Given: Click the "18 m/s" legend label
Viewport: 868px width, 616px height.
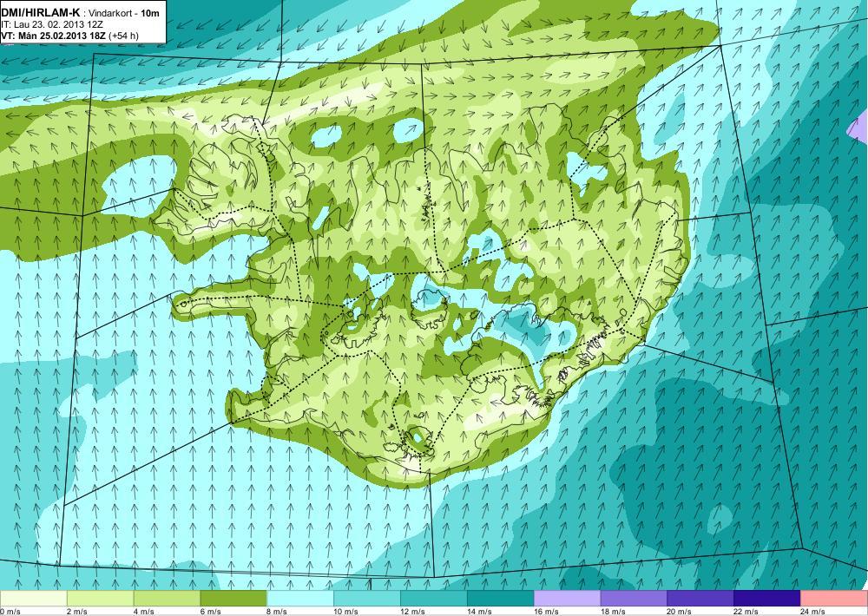Looking at the screenshot, I should pyautogui.click(x=613, y=612).
